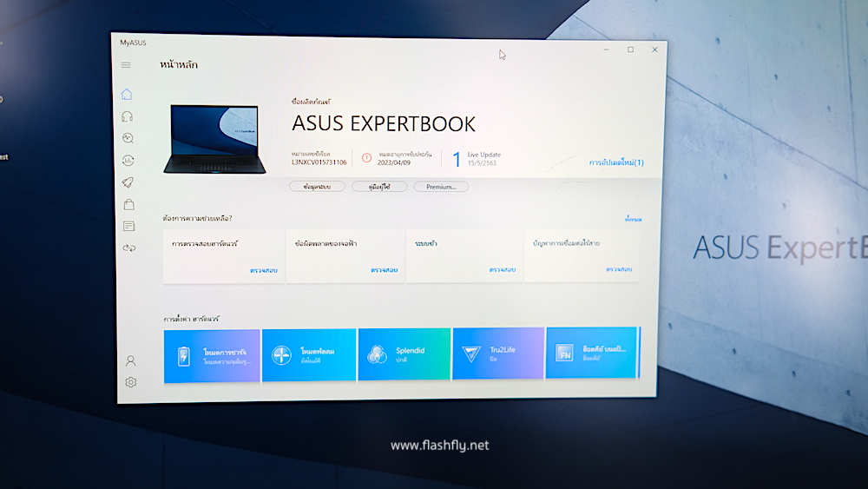Open the hamburger navigation menu
This screenshot has width=868, height=489.
pos(127,65)
